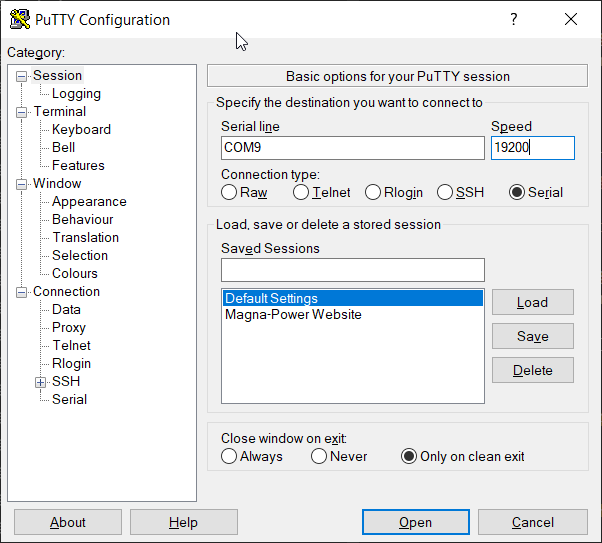Open the Connection category

pyautogui.click(x=66, y=291)
